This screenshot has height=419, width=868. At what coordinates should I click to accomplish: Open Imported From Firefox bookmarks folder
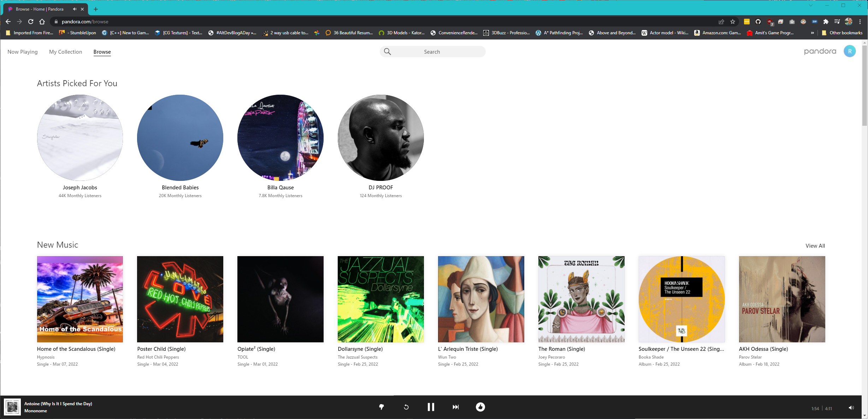tap(30, 33)
